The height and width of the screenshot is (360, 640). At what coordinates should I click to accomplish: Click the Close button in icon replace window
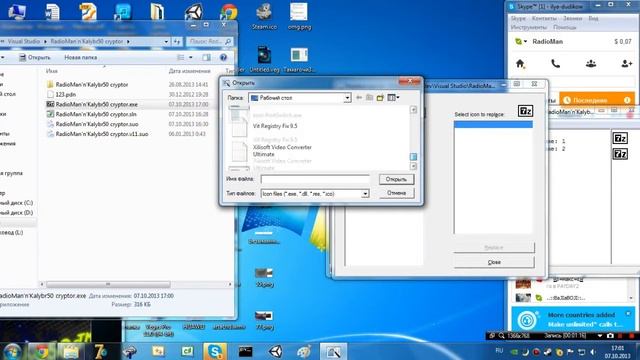494,262
